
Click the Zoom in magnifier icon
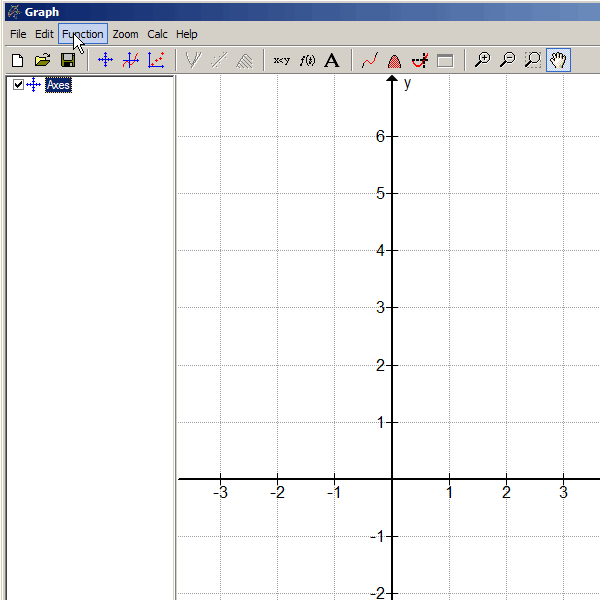point(482,60)
